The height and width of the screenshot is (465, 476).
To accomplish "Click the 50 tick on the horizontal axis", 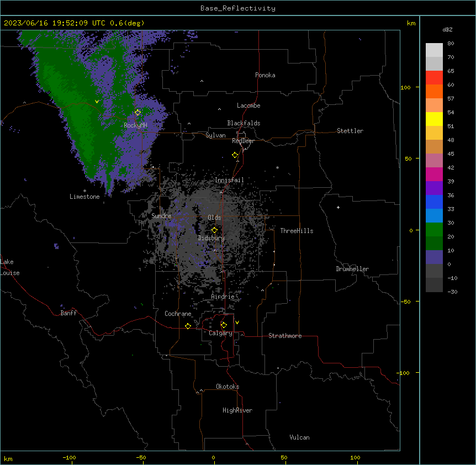I will point(284,457).
